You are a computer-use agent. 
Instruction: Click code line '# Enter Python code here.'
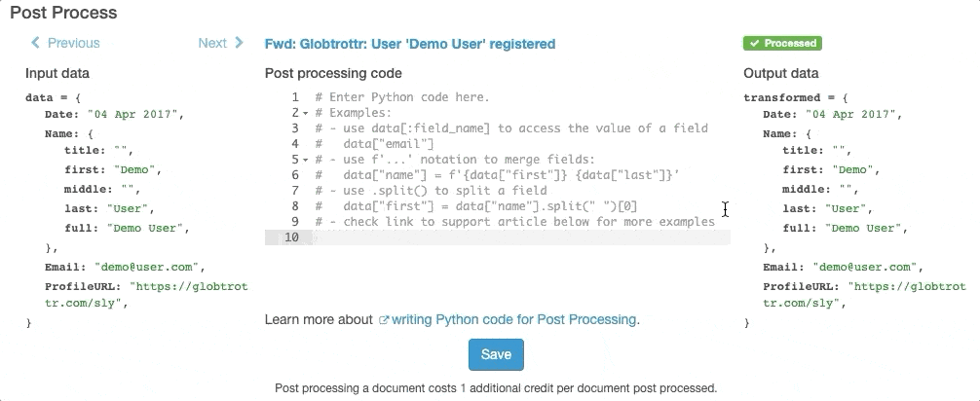(402, 97)
